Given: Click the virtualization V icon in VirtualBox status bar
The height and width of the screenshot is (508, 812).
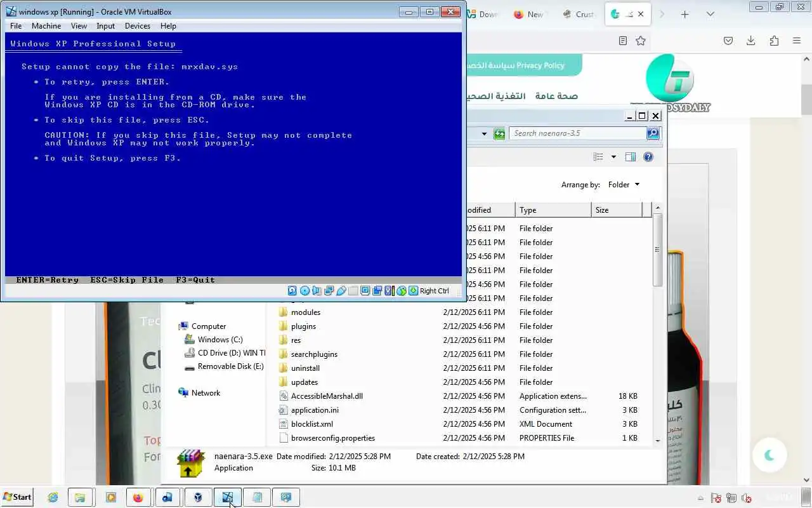Looking at the screenshot, I should pos(389,291).
